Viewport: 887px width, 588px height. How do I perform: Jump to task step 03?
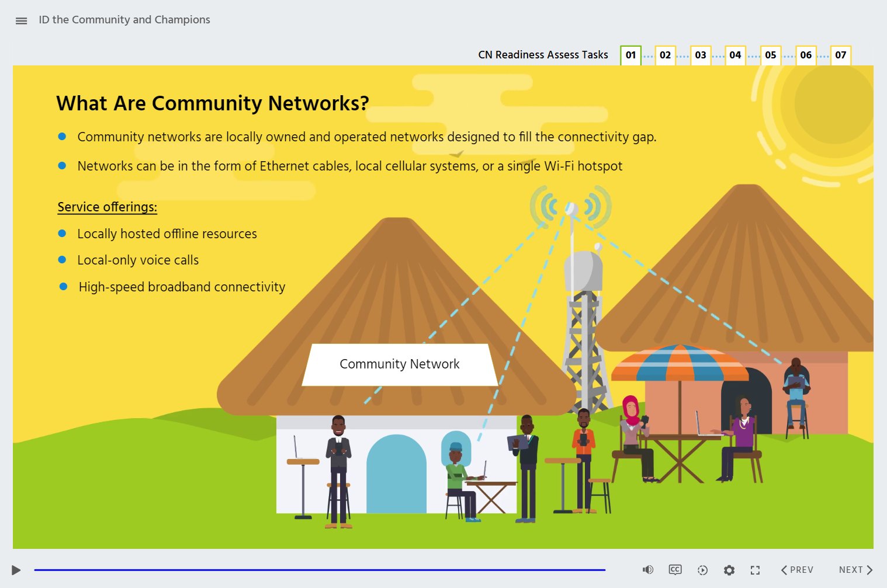tap(701, 55)
